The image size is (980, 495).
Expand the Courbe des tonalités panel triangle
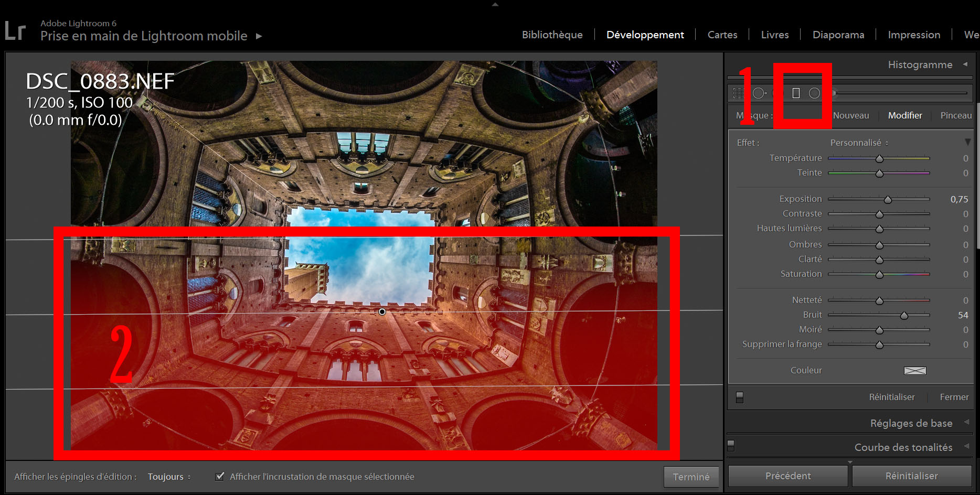click(x=966, y=446)
